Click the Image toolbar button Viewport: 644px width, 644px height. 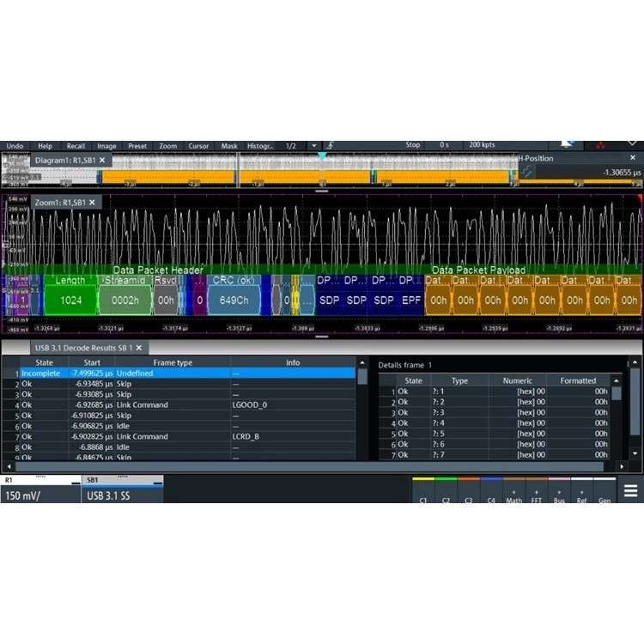(x=106, y=146)
